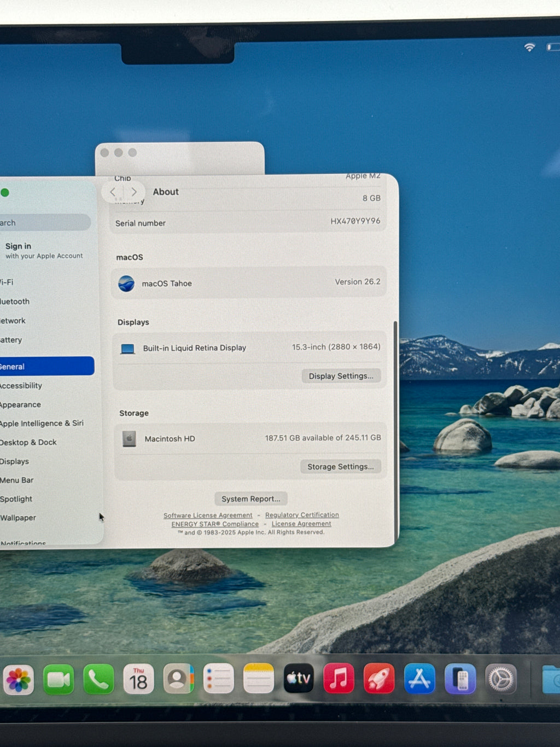Select Battery in the sidebar
This screenshot has height=747, width=560.
[x=47, y=340]
